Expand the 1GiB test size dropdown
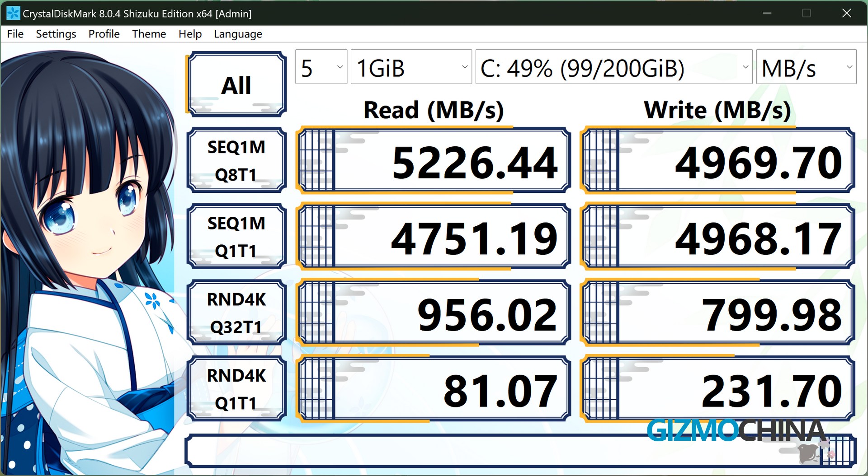Screen dimensions: 868x476 [x=411, y=67]
